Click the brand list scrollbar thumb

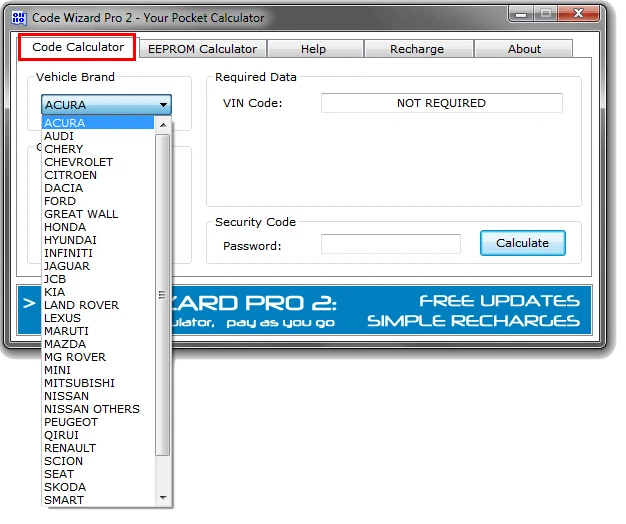click(x=162, y=295)
